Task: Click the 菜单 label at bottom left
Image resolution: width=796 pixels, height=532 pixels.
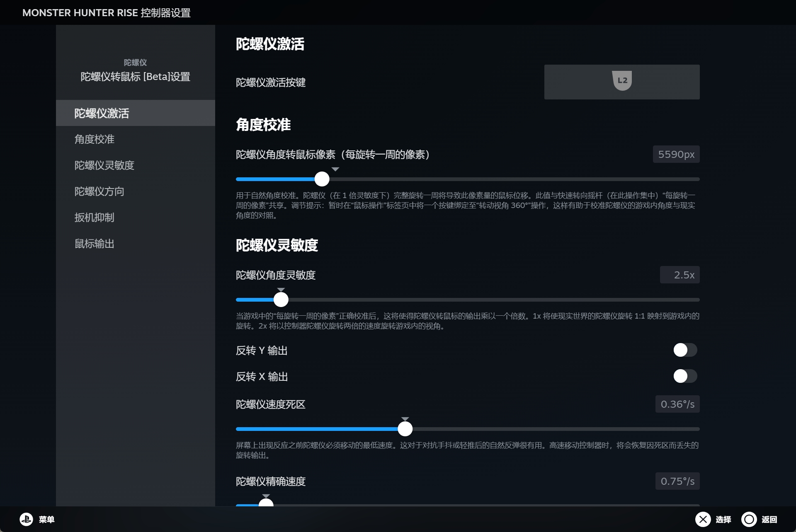Action: click(x=46, y=520)
